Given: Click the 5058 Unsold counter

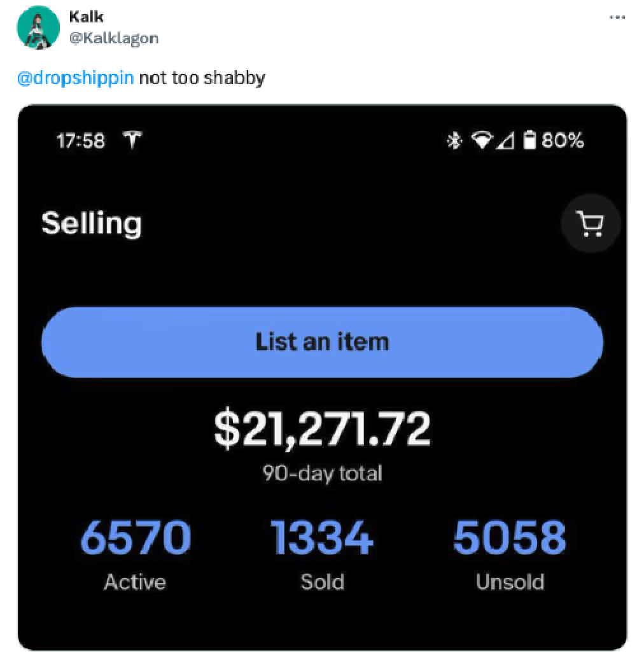Looking at the screenshot, I should (510, 538).
